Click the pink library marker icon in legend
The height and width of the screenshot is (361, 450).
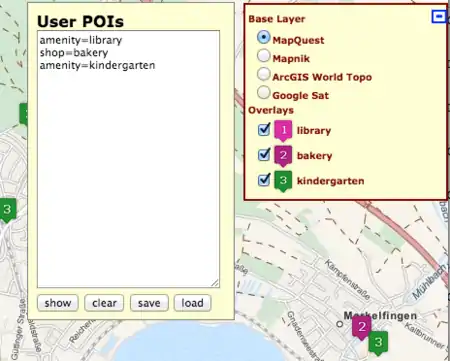283,131
